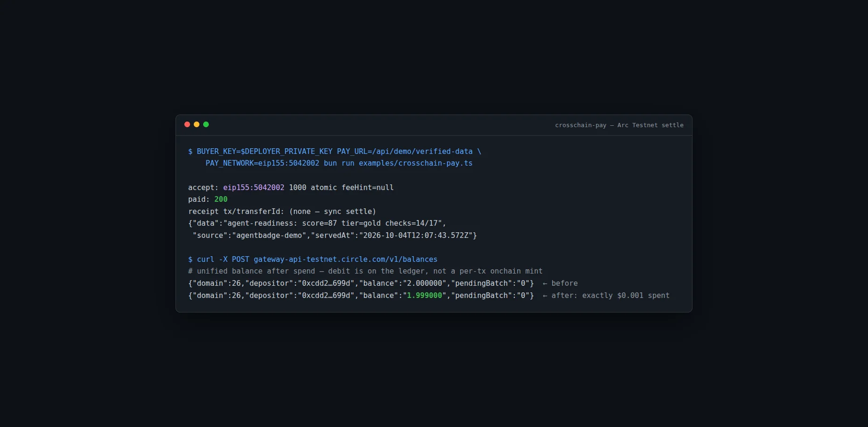Click the purple eip155:5042002 in accept line
The height and width of the screenshot is (427, 868).
pos(254,188)
